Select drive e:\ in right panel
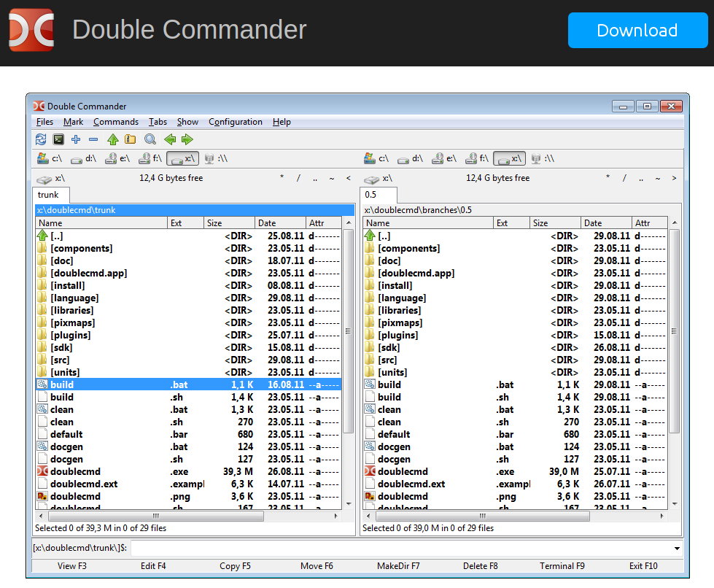The height and width of the screenshot is (588, 714). click(444, 158)
